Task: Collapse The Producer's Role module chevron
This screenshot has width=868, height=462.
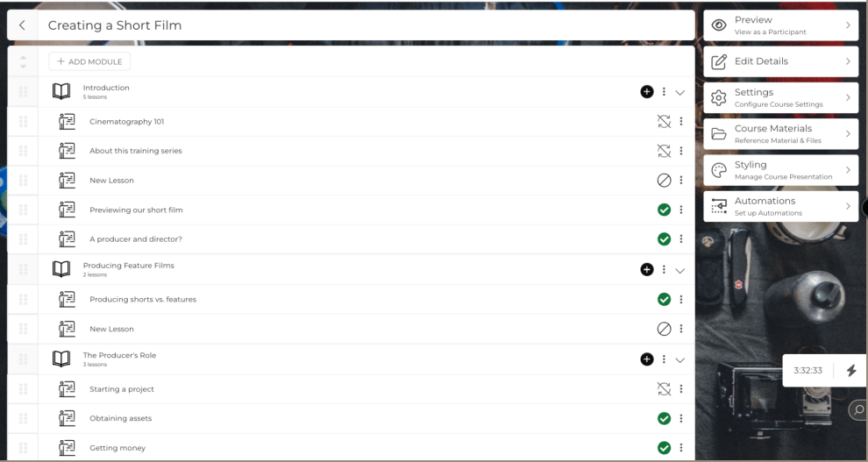Action: [679, 360]
